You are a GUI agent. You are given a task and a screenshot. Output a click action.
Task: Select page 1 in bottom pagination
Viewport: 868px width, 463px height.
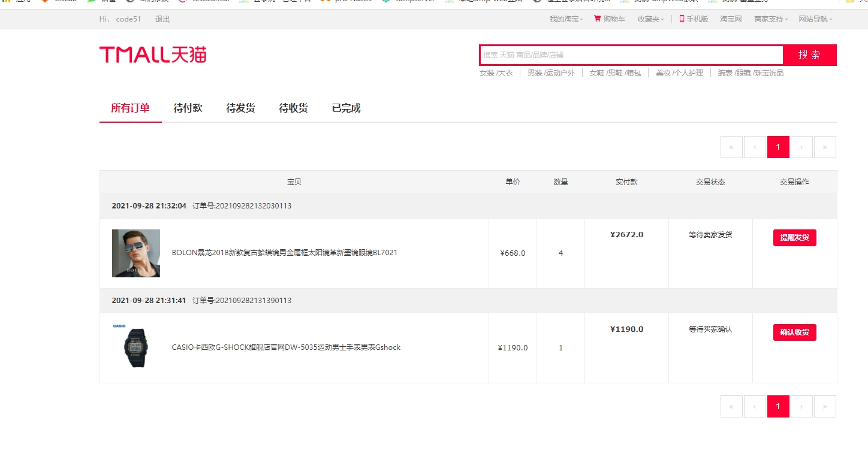(x=778, y=406)
